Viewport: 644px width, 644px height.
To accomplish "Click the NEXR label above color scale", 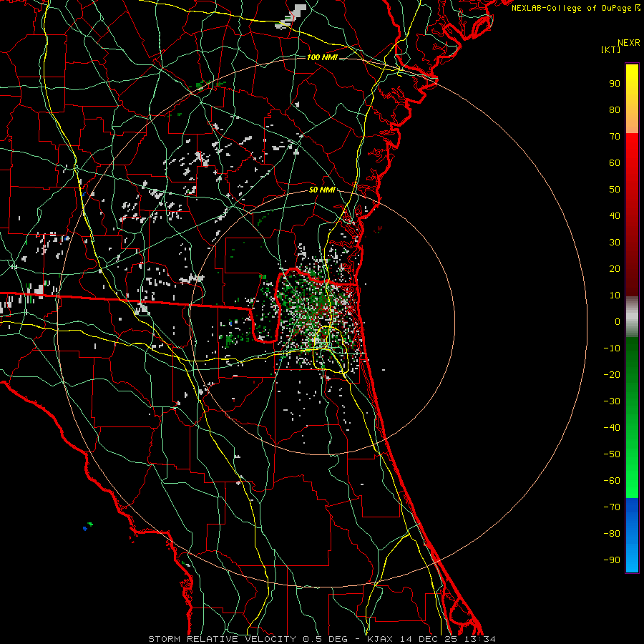I will click(x=629, y=43).
